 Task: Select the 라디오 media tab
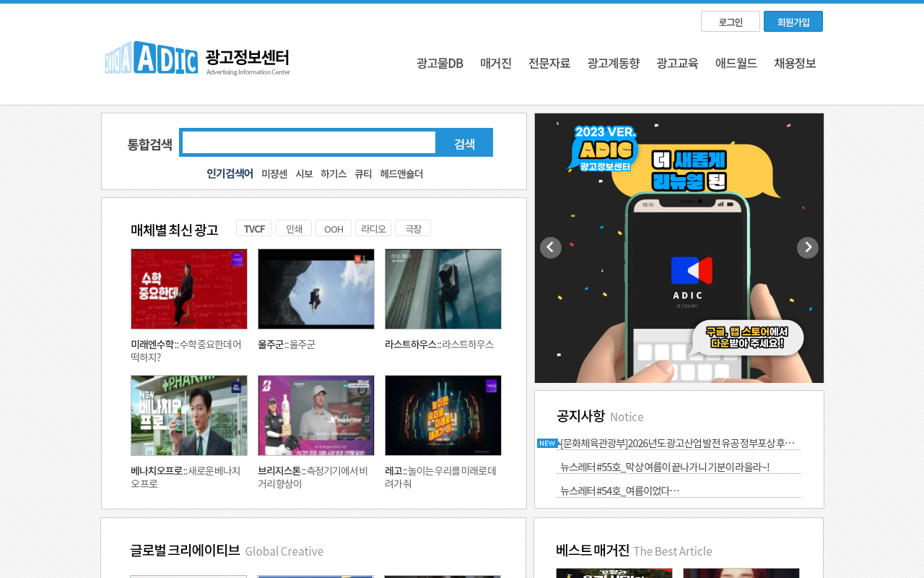(373, 228)
